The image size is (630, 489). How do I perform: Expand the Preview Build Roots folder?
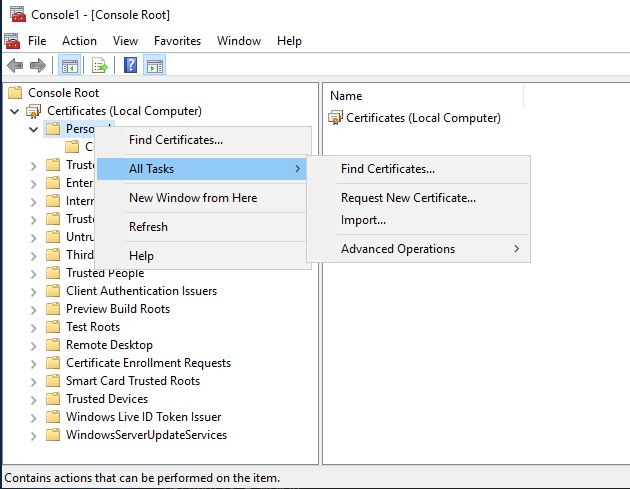click(x=34, y=310)
